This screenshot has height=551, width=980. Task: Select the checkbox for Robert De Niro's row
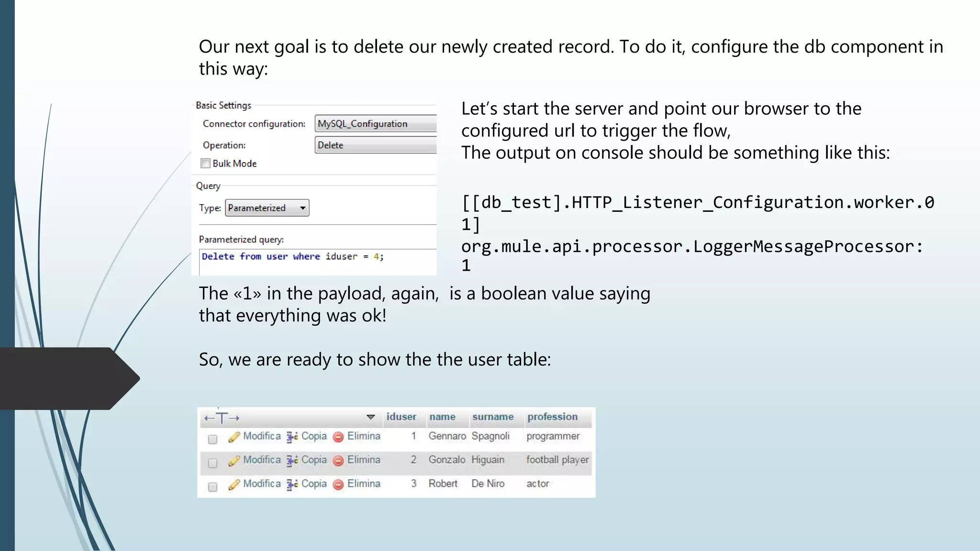212,487
